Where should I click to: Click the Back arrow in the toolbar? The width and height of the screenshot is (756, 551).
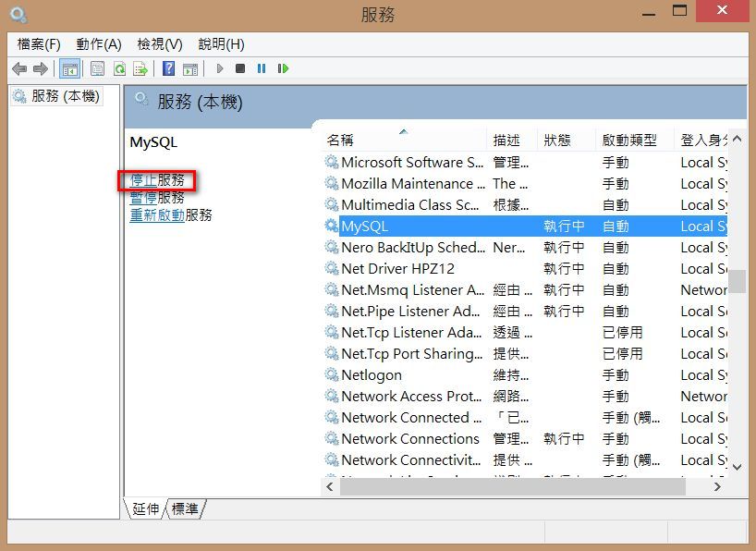pos(19,68)
